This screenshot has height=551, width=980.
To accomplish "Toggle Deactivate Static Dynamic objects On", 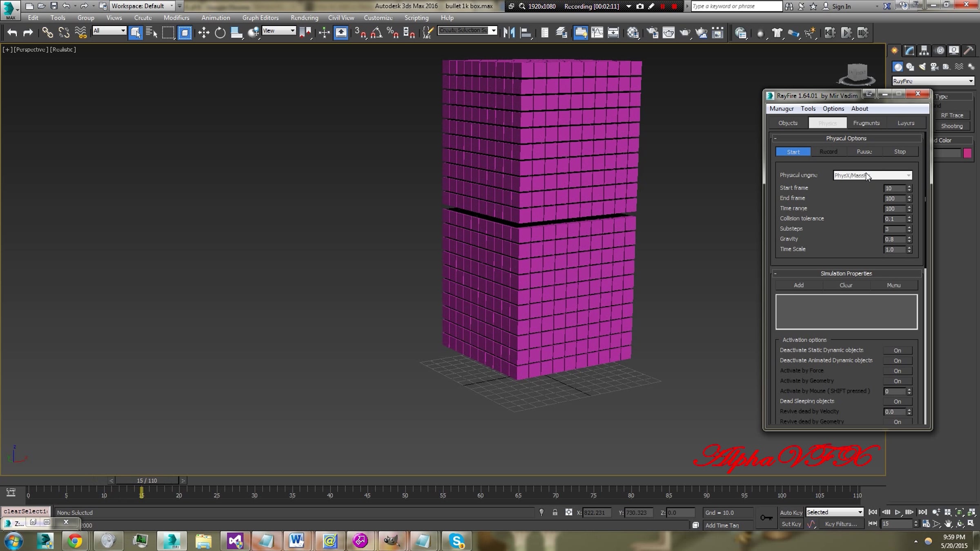I will coord(897,351).
